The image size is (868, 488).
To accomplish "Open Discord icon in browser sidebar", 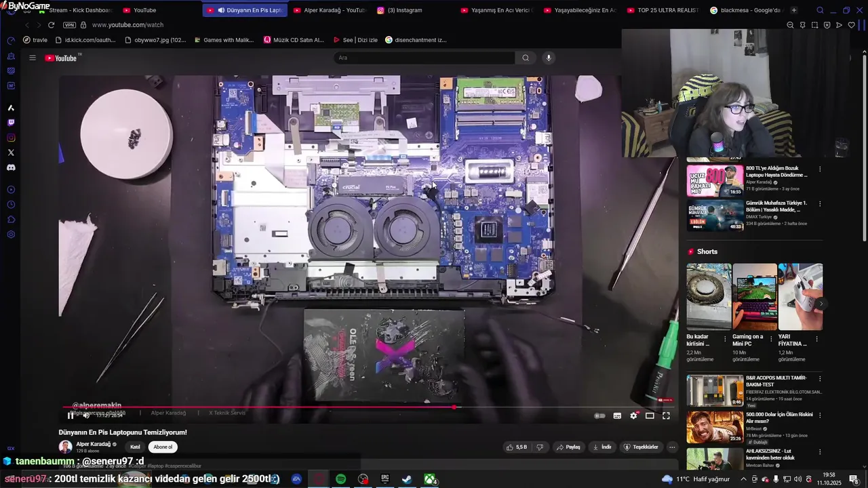I will pos(11,167).
